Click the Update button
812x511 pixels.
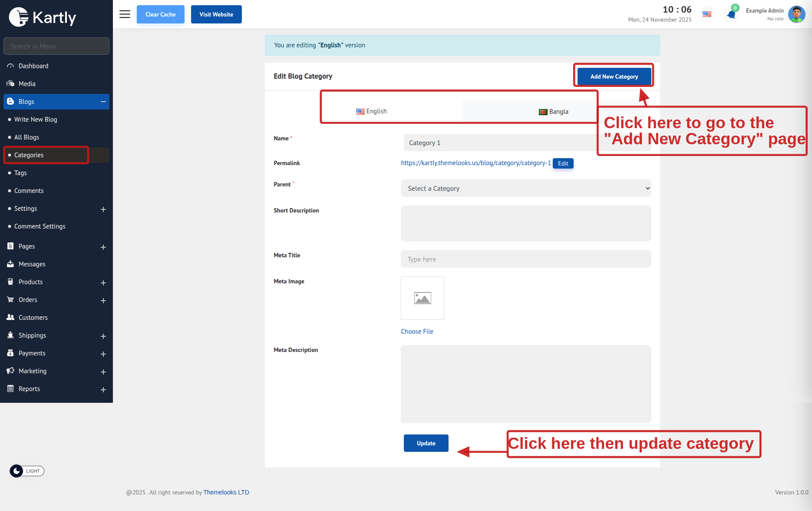pos(426,443)
